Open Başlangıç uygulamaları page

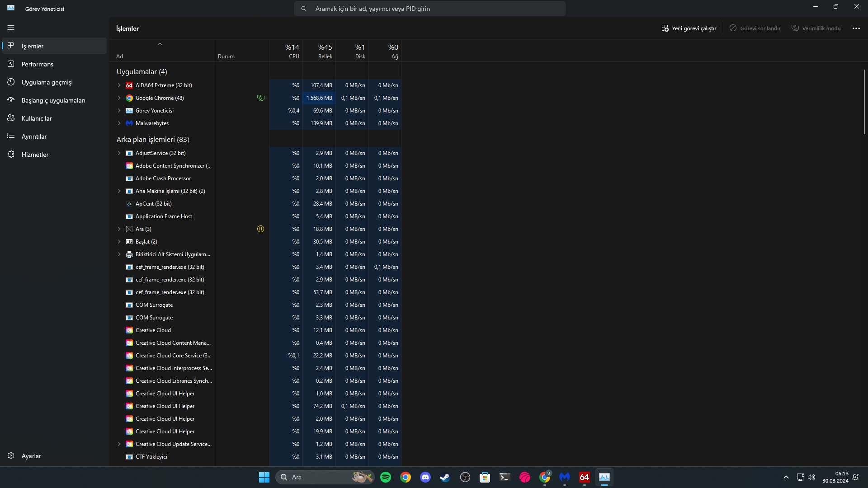[53, 100]
